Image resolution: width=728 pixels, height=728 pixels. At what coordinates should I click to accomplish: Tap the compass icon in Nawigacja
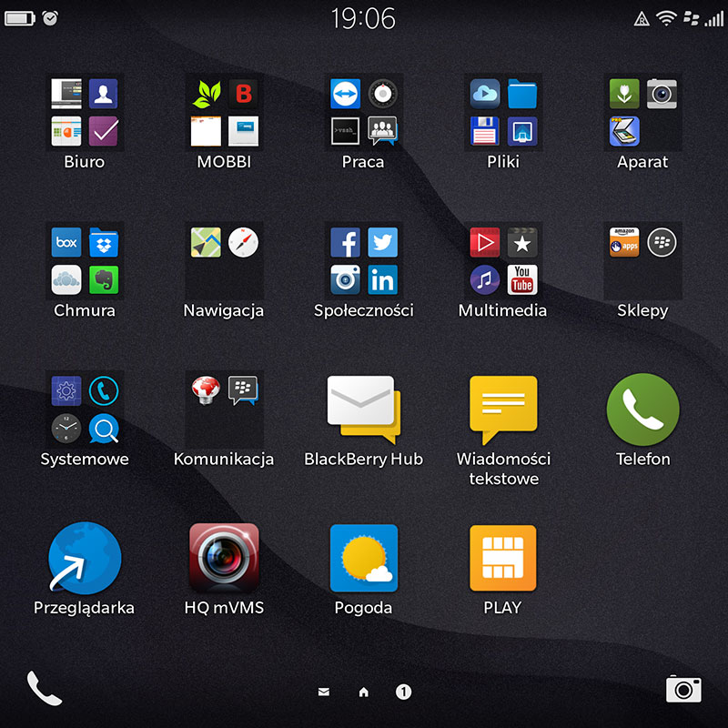click(x=243, y=242)
